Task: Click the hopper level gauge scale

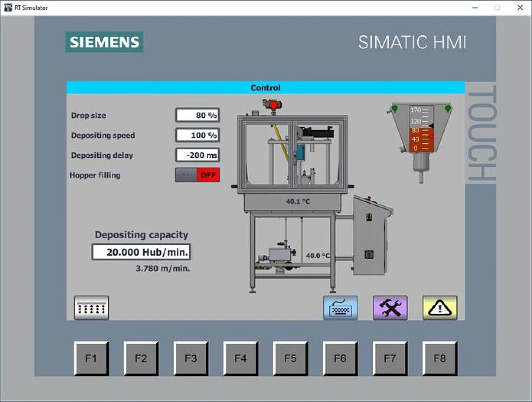Action: tap(421, 129)
